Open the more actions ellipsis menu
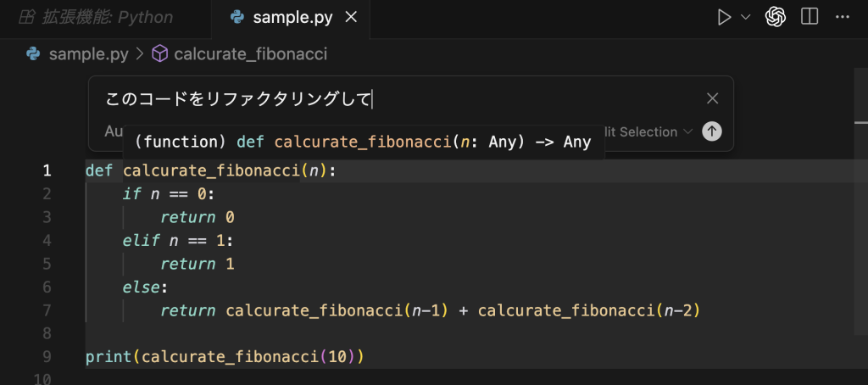This screenshot has width=868, height=385. click(843, 17)
